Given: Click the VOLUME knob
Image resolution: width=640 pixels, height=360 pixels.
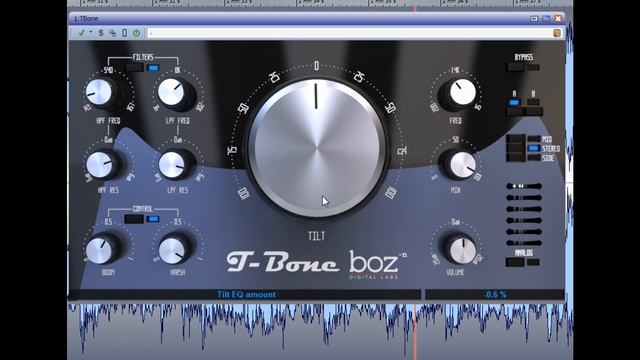Looking at the screenshot, I should tap(462, 250).
